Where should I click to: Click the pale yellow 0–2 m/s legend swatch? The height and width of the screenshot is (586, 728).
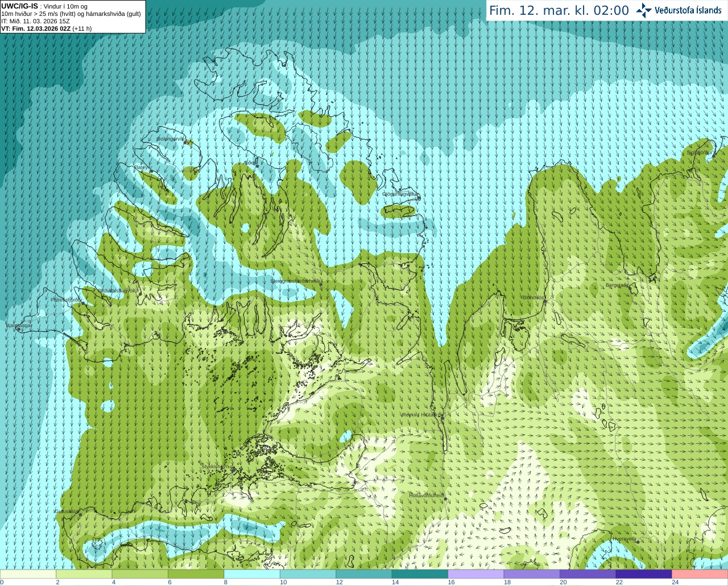[28, 573]
